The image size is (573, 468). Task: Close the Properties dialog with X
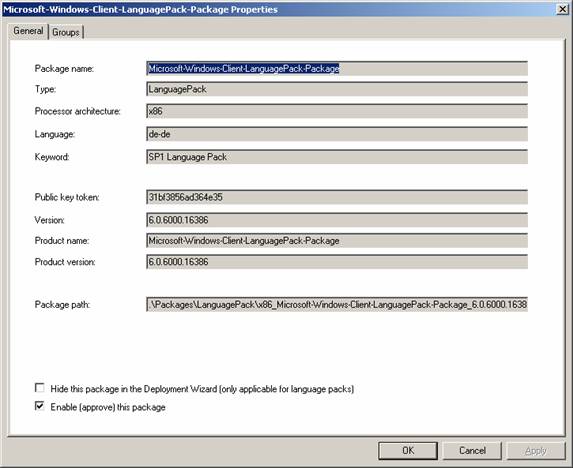[x=562, y=9]
